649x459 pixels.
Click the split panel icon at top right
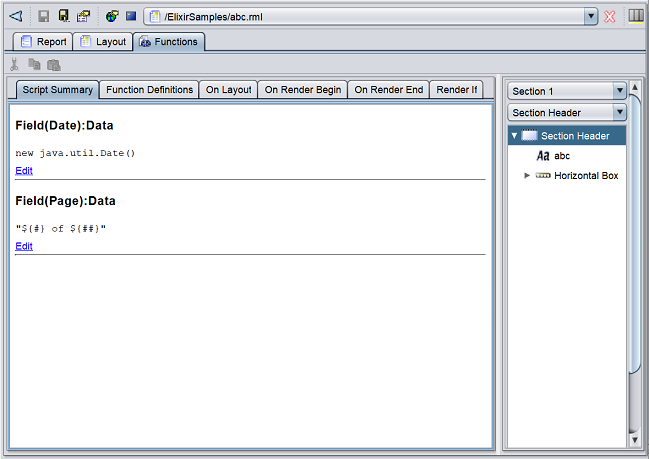[636, 16]
